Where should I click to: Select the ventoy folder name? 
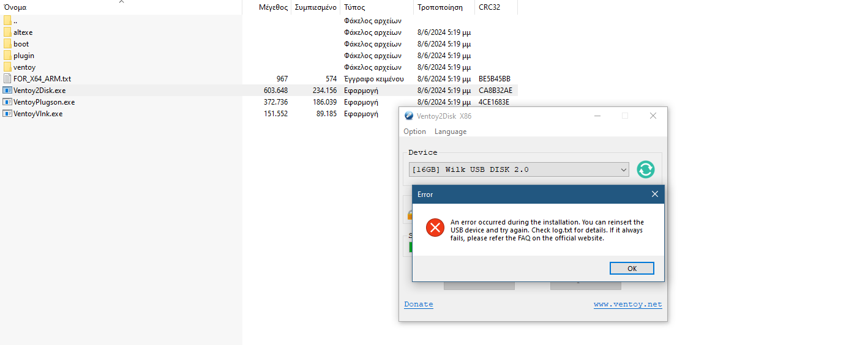tap(24, 67)
